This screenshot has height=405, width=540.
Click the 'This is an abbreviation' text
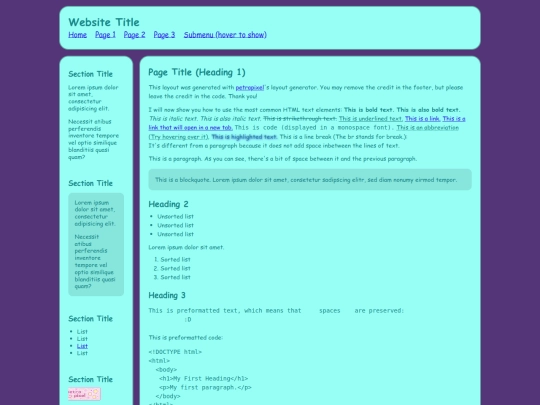(x=427, y=127)
